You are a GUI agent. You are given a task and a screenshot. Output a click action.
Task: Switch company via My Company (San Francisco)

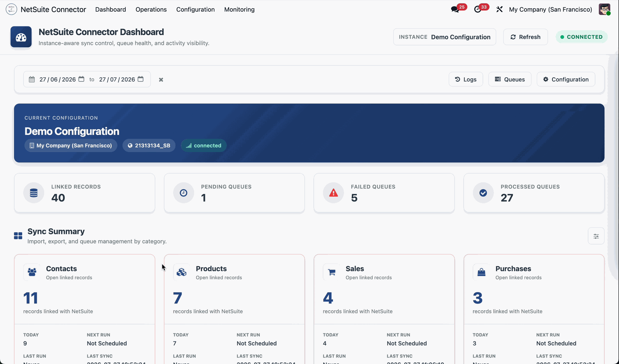tap(551, 9)
